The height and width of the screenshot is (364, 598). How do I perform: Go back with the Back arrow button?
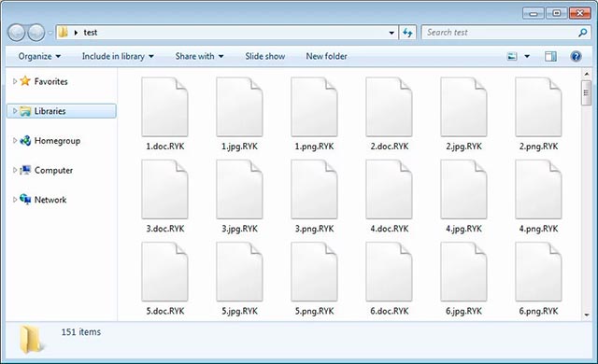click(x=17, y=33)
